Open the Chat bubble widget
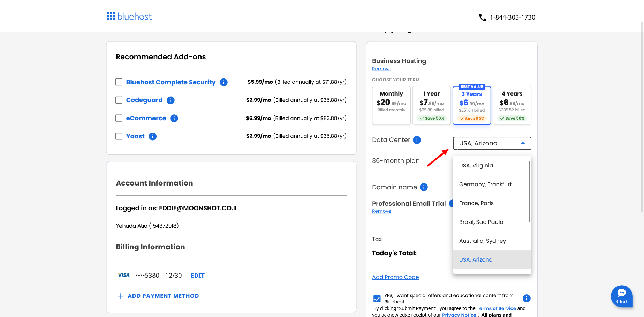The height and width of the screenshot is (317, 644). tap(622, 296)
